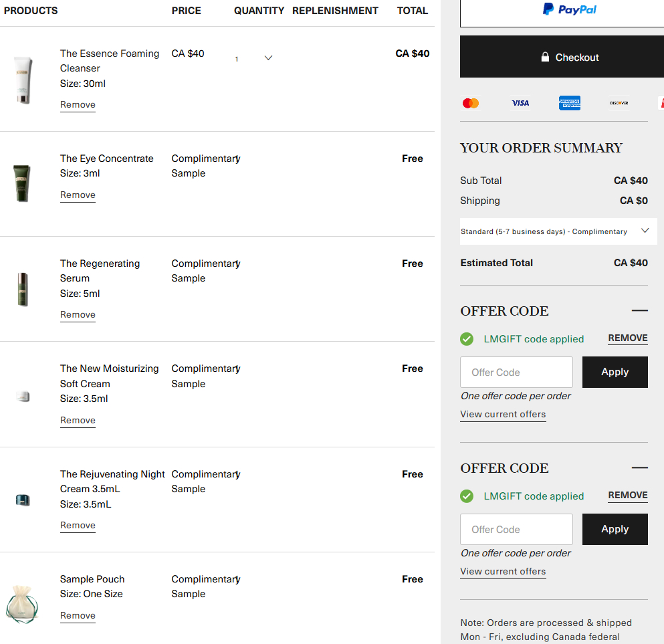The image size is (664, 644).
Task: Remove The Regenerating Serum from cart
Action: click(x=78, y=315)
